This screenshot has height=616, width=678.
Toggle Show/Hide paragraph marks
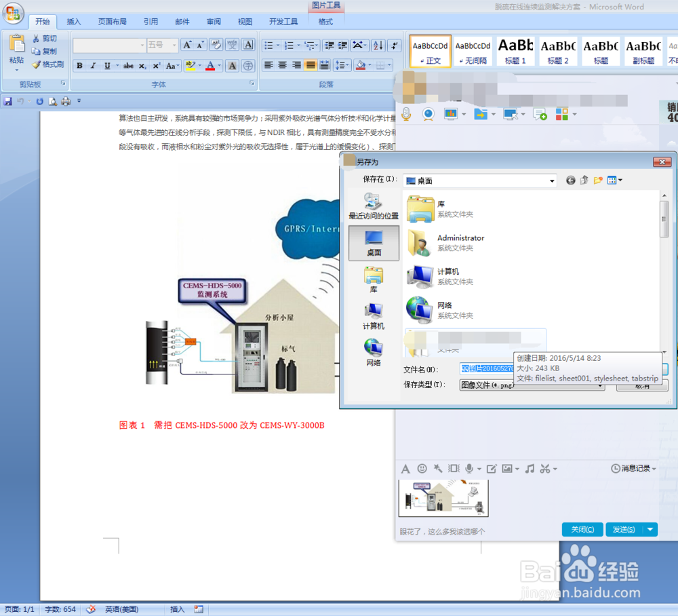point(395,45)
